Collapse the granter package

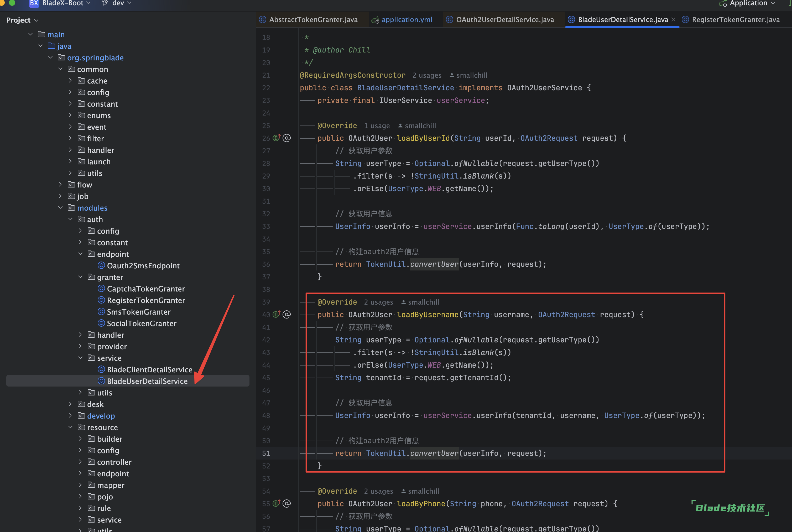pyautogui.click(x=80, y=277)
